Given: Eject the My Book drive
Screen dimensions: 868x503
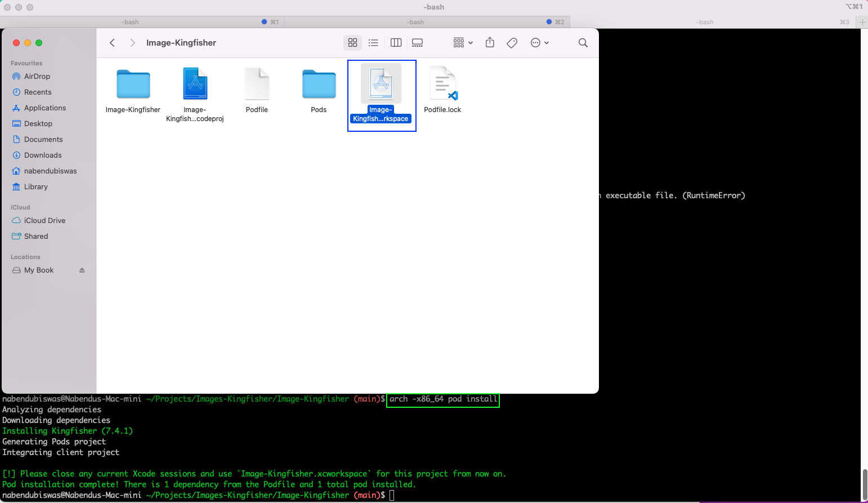Looking at the screenshot, I should pyautogui.click(x=82, y=270).
